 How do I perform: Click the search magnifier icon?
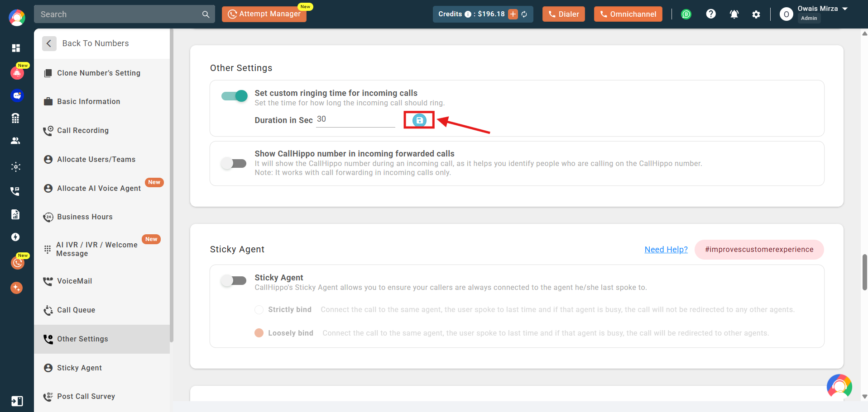click(x=206, y=14)
